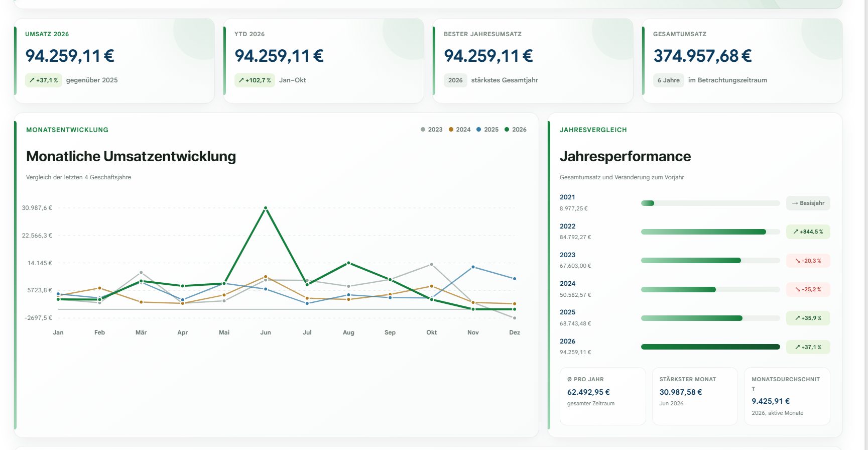Open the Stärkster Monat stat card
This screenshot has width=868, height=450.
[x=695, y=396]
